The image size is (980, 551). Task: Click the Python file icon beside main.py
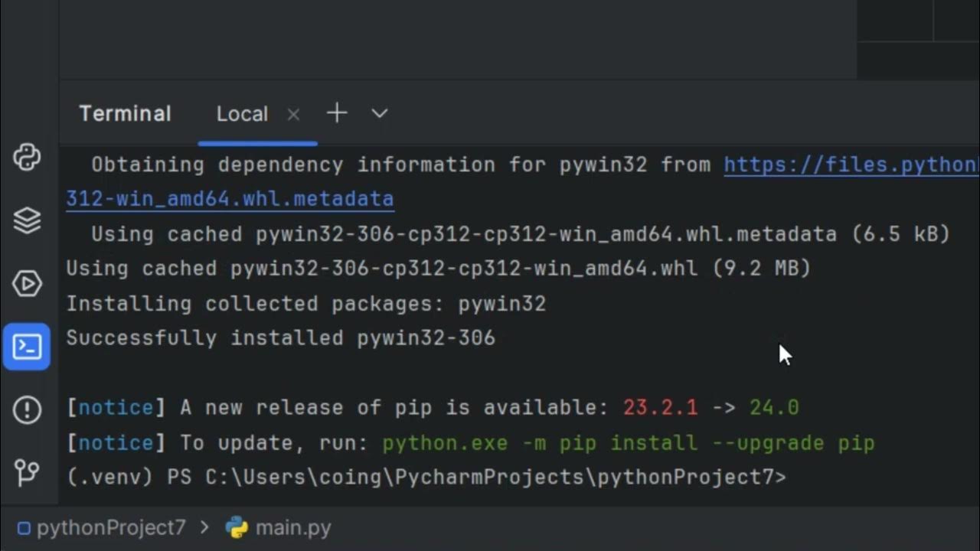point(237,527)
